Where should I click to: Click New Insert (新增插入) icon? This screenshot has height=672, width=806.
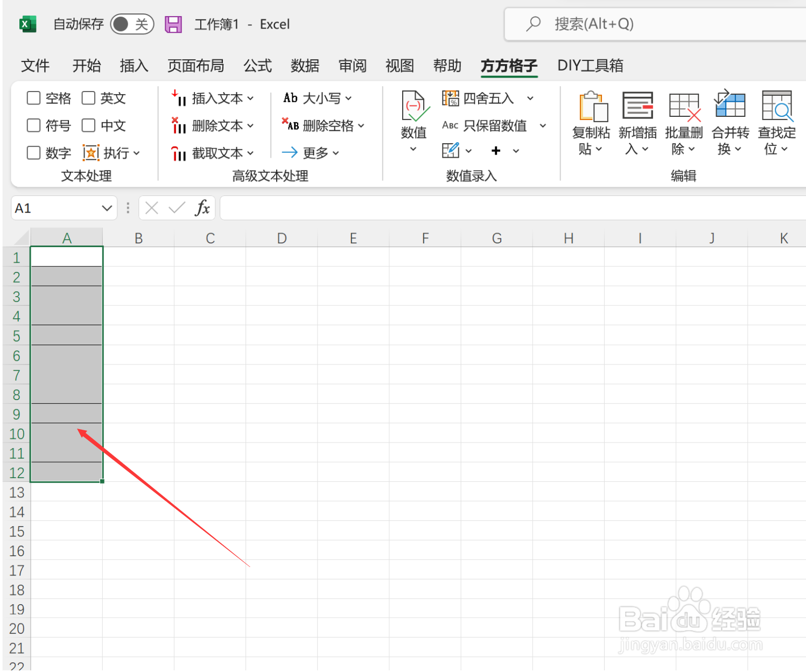[x=637, y=105]
